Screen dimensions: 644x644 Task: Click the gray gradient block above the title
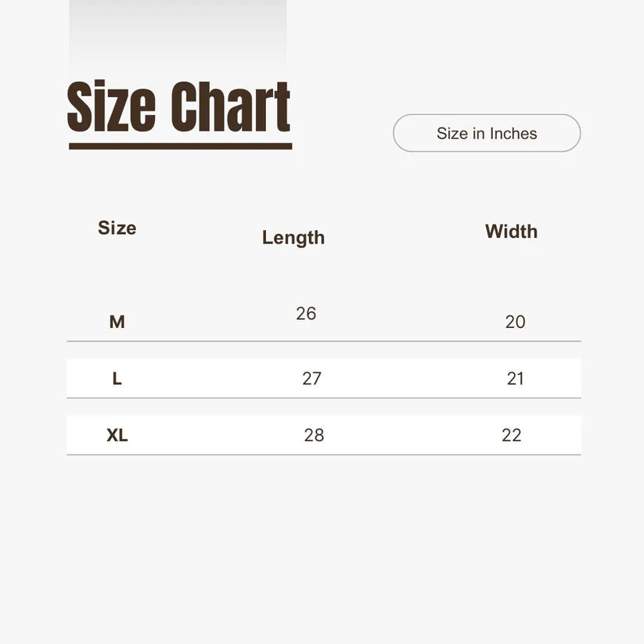pos(178,35)
